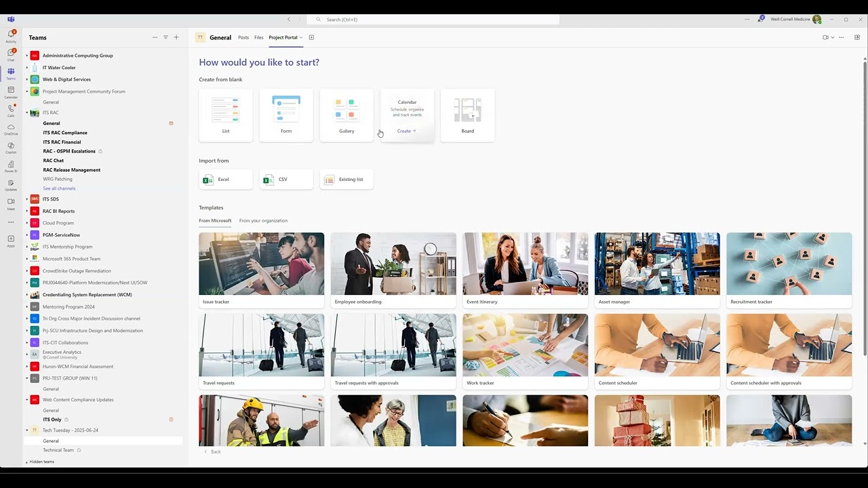Select the Issue tracker template
This screenshot has width=868, height=488.
coord(261,270)
